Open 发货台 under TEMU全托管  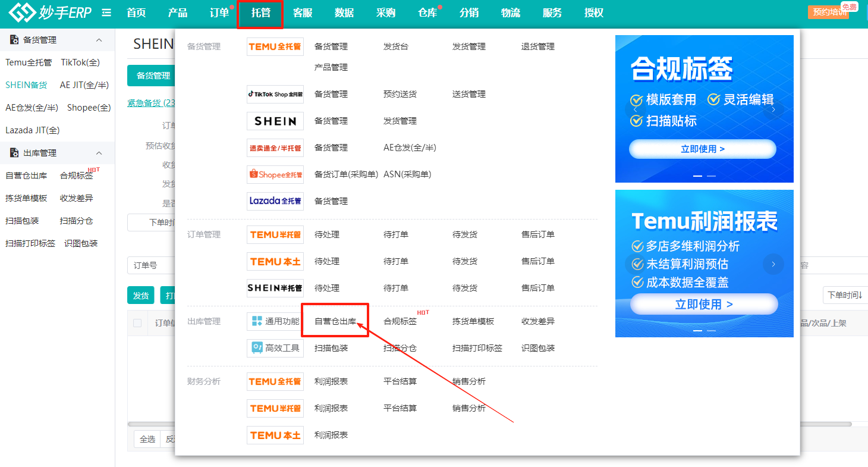[396, 46]
